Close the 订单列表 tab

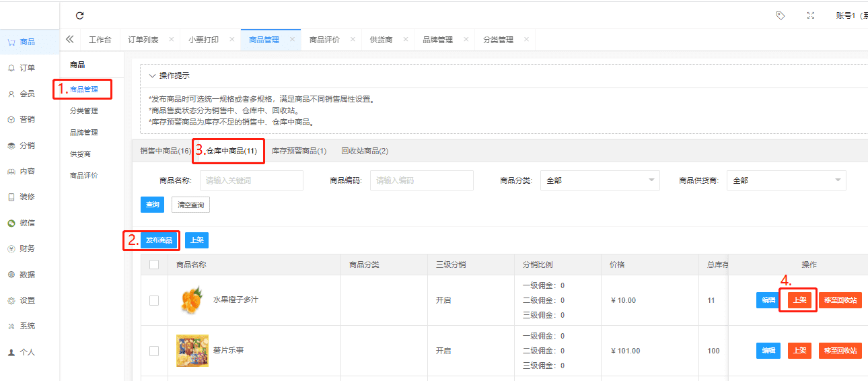(172, 39)
